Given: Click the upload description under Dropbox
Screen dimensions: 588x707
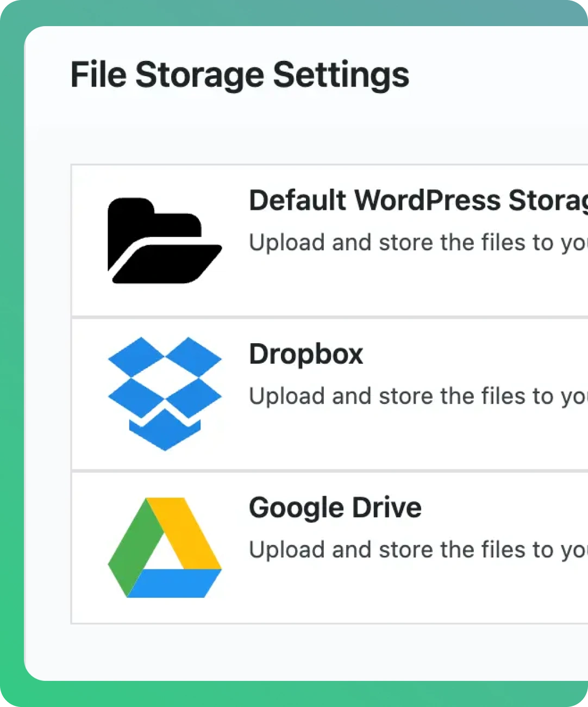Looking at the screenshot, I should coord(418,396).
